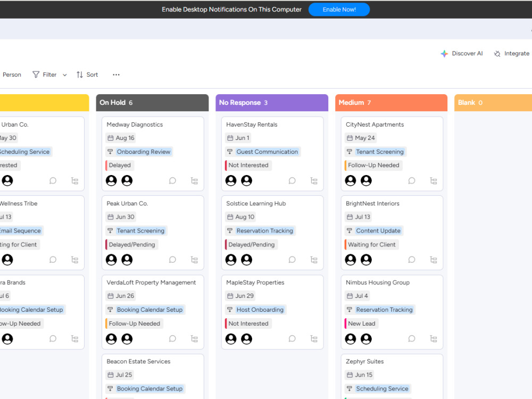This screenshot has width=532, height=399.
Task: Click Aug 16 date on Medway Diagnostics
Action: [x=121, y=138]
